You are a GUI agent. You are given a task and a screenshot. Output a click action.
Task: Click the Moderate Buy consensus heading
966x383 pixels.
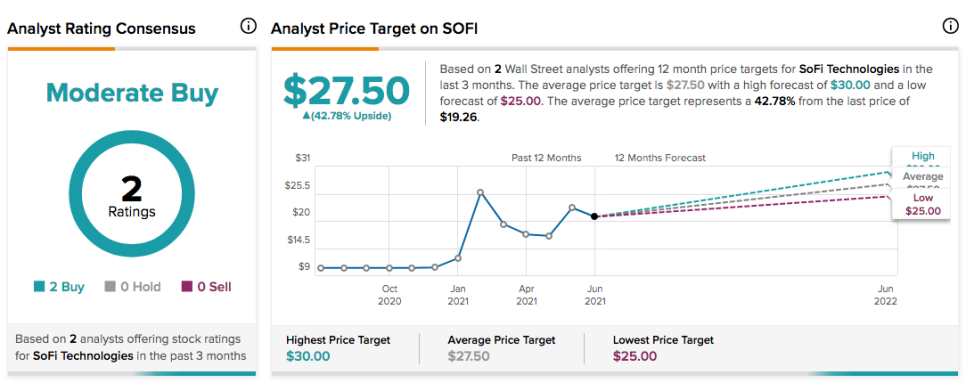pyautogui.click(x=132, y=94)
